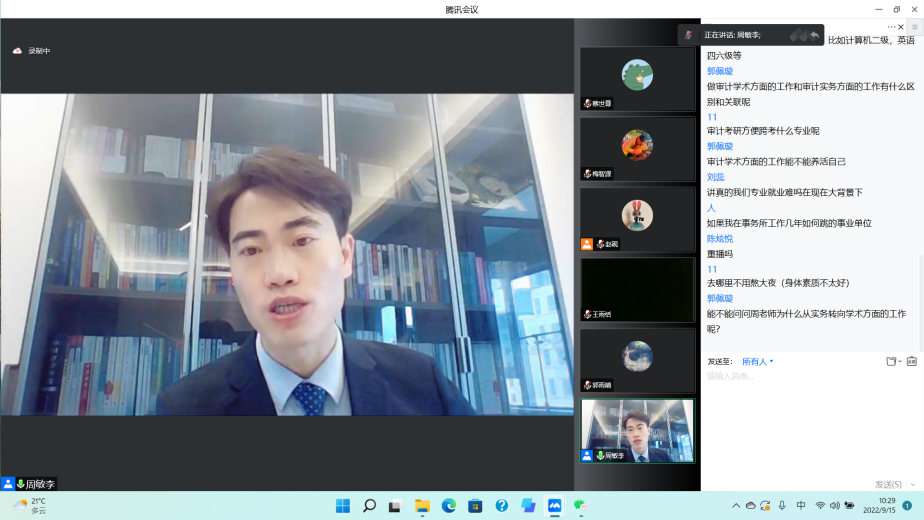
Task: Toggle system volume icon in tray
Action: pos(834,505)
